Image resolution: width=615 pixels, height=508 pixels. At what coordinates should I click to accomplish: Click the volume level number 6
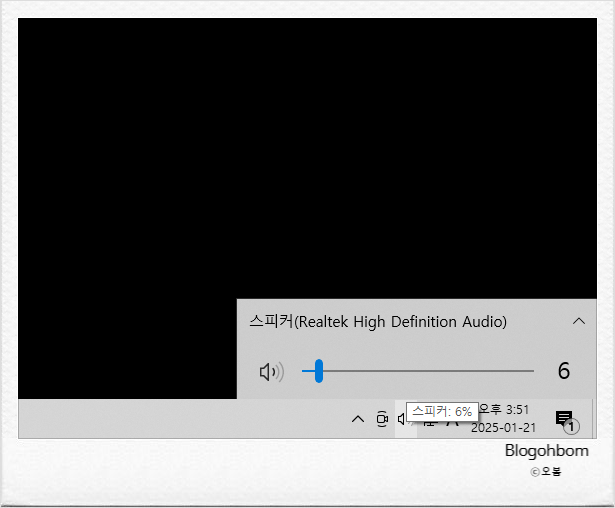point(564,371)
